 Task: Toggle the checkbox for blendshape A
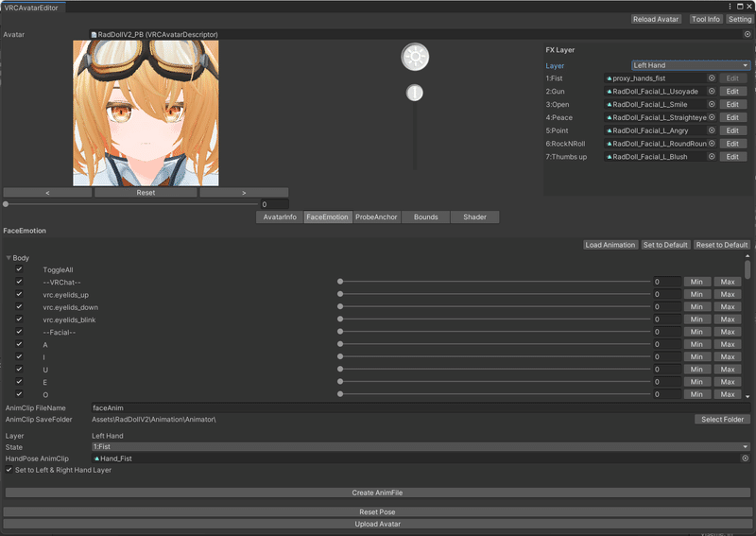19,344
